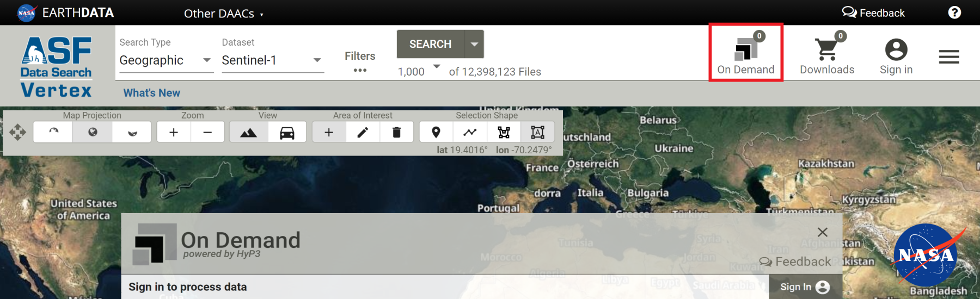Click Feedback in top black bar
The width and height of the screenshot is (980, 299).
tap(873, 13)
